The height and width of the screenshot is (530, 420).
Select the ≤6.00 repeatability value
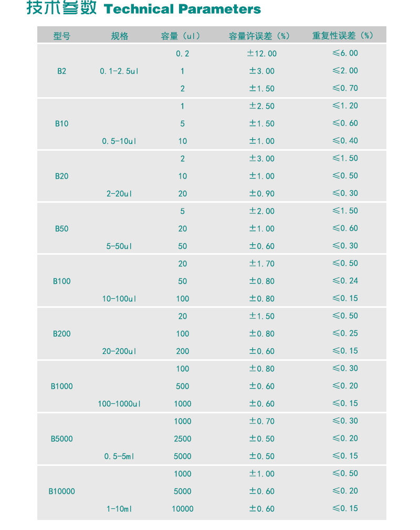click(345, 53)
